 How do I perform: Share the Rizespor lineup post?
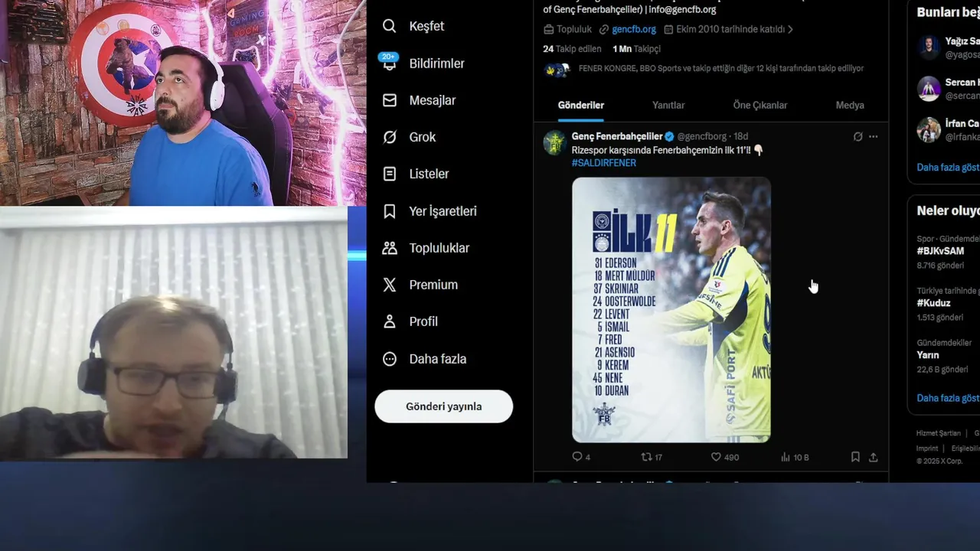[873, 457]
